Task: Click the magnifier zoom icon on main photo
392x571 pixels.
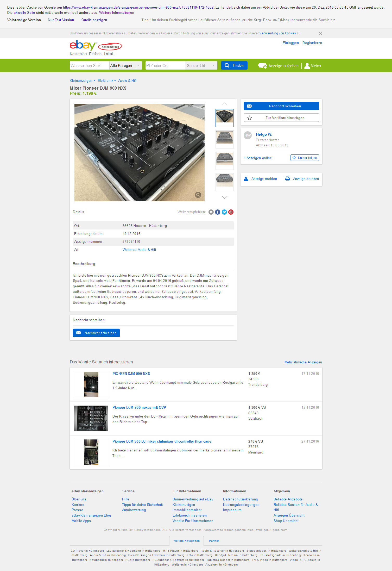Action: [198, 195]
